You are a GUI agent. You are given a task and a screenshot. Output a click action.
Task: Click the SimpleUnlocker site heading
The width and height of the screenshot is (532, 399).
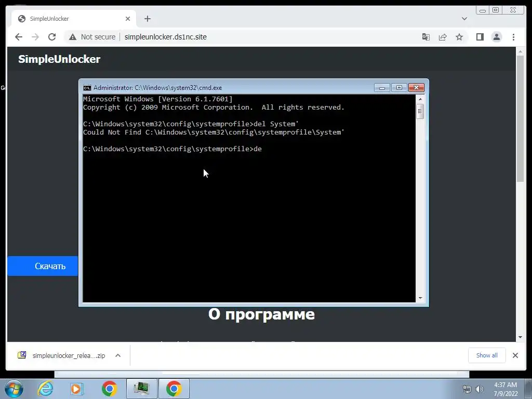click(x=59, y=59)
